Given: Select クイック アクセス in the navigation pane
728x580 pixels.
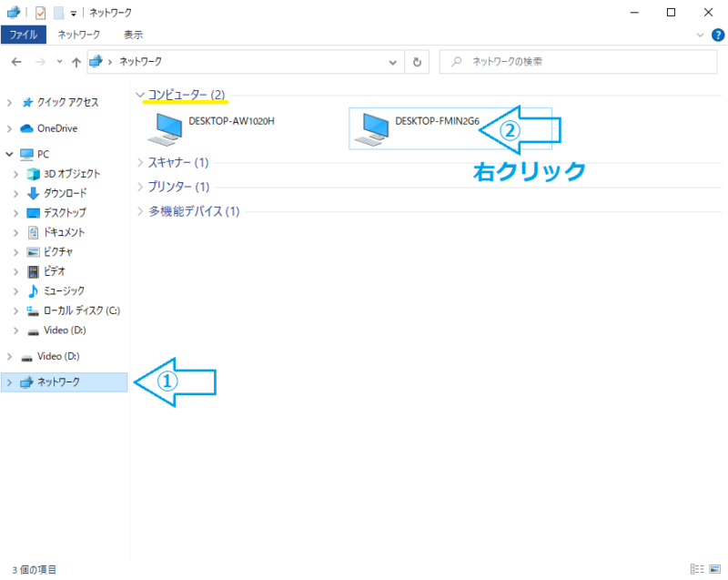Looking at the screenshot, I should pyautogui.click(x=67, y=102).
